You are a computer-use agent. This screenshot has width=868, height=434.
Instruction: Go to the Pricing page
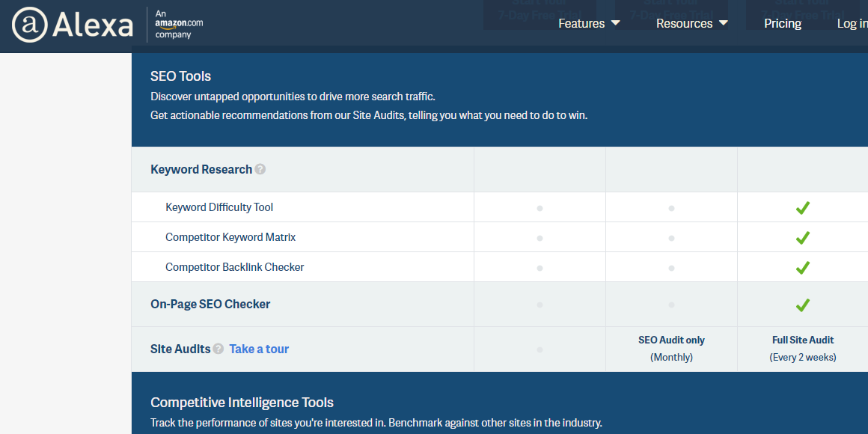pyautogui.click(x=782, y=23)
